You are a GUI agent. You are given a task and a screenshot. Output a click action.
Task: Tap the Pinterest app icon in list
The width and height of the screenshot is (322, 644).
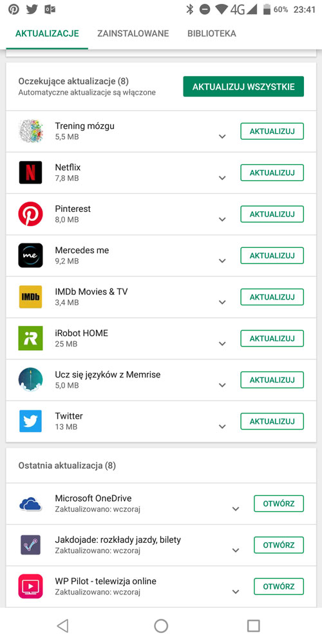pyautogui.click(x=30, y=214)
